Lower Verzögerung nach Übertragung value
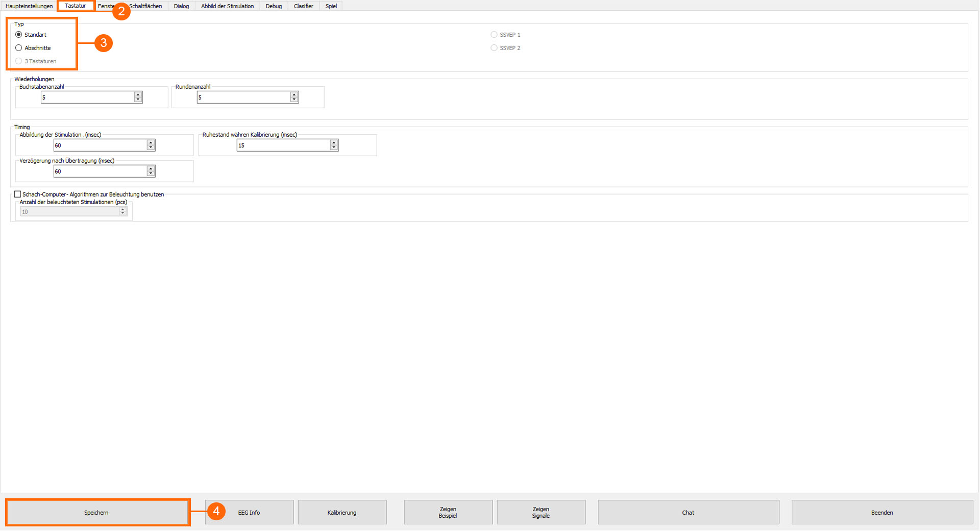The width and height of the screenshot is (980, 532). 151,174
